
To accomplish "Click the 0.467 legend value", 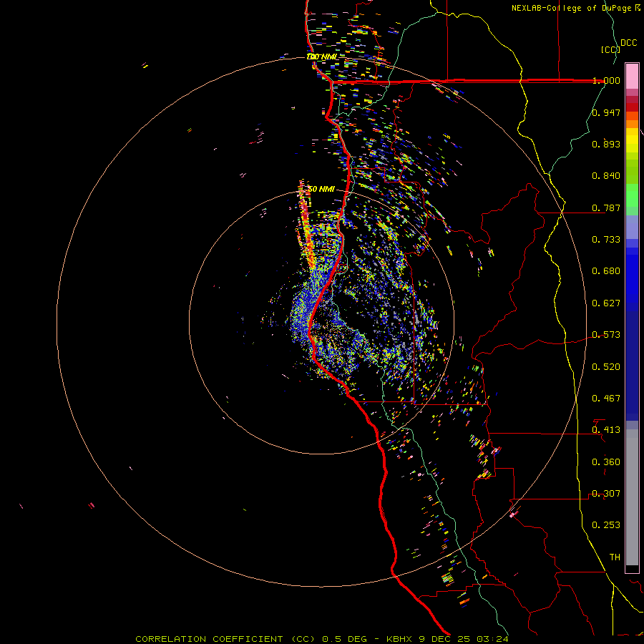I will click(606, 399).
